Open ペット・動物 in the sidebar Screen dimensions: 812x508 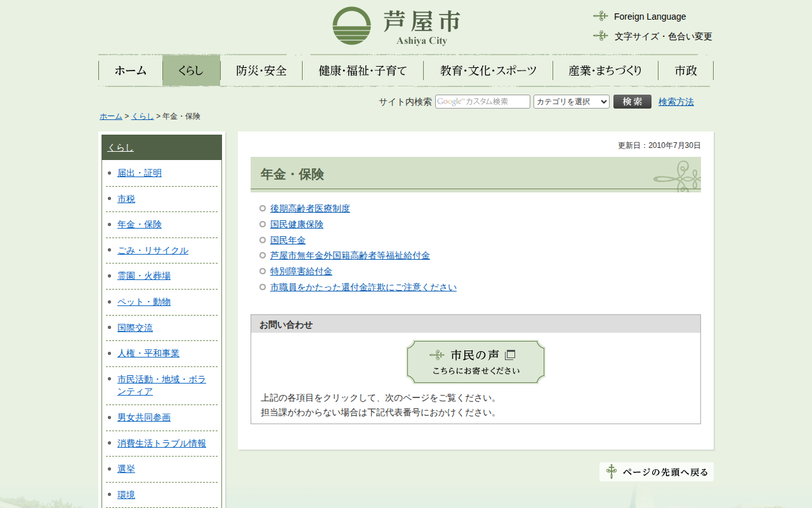click(x=144, y=302)
